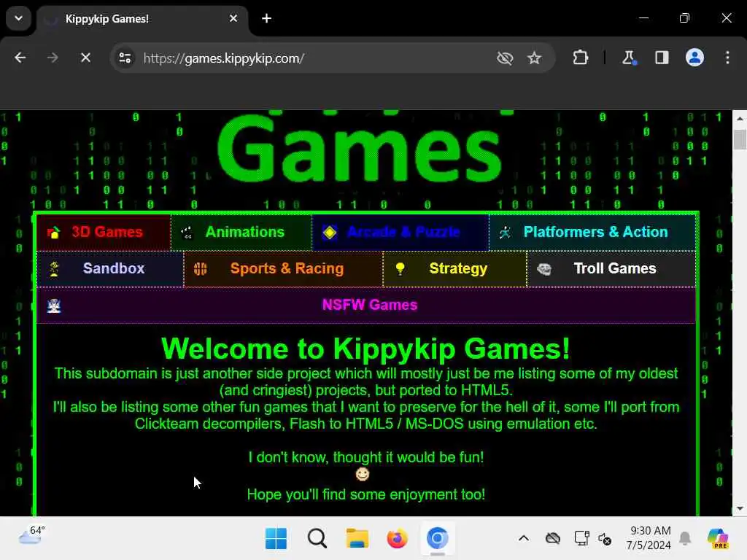Click the Welcome to Kippykip Games! heading
Image resolution: width=747 pixels, height=560 pixels.
(x=366, y=349)
